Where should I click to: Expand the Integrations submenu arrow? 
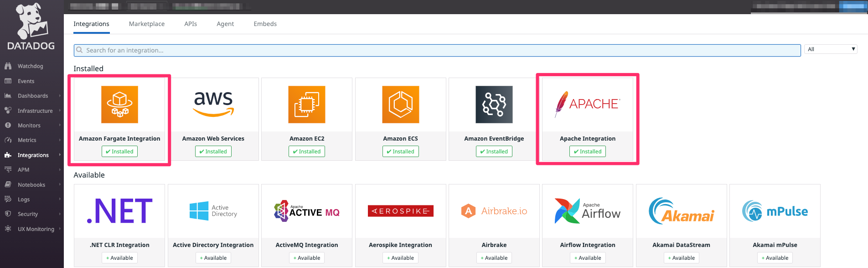(x=60, y=155)
